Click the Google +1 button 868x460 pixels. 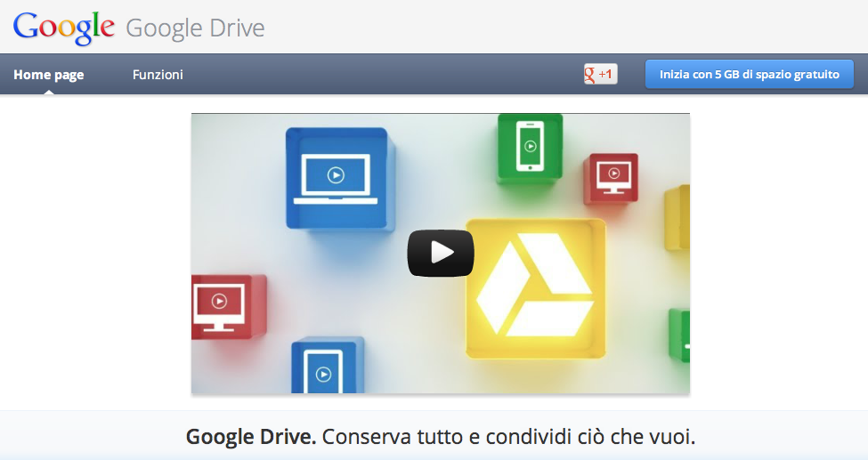601,74
